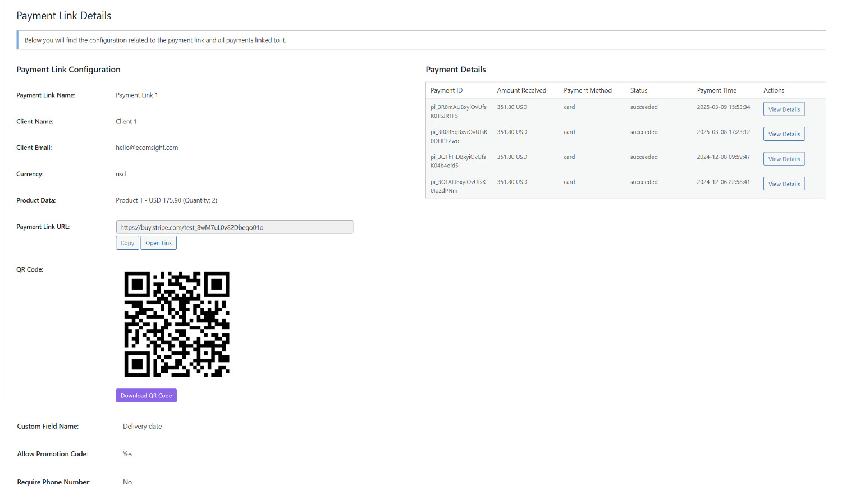Click the Allow Promotion Code label
842x504 pixels.
(53, 454)
